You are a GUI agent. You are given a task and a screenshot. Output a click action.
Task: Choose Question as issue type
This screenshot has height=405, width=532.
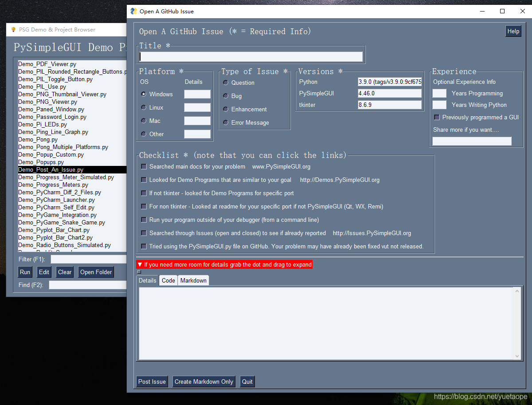click(x=226, y=83)
